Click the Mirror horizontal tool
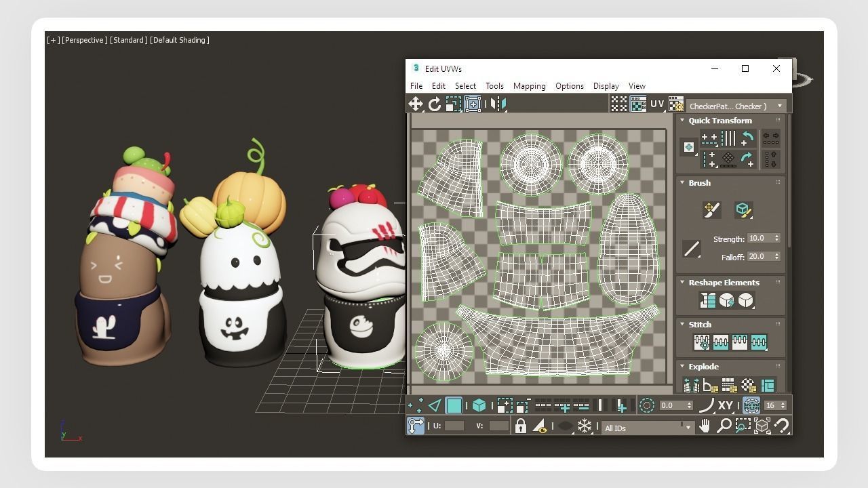The height and width of the screenshot is (488, 868). click(x=498, y=104)
